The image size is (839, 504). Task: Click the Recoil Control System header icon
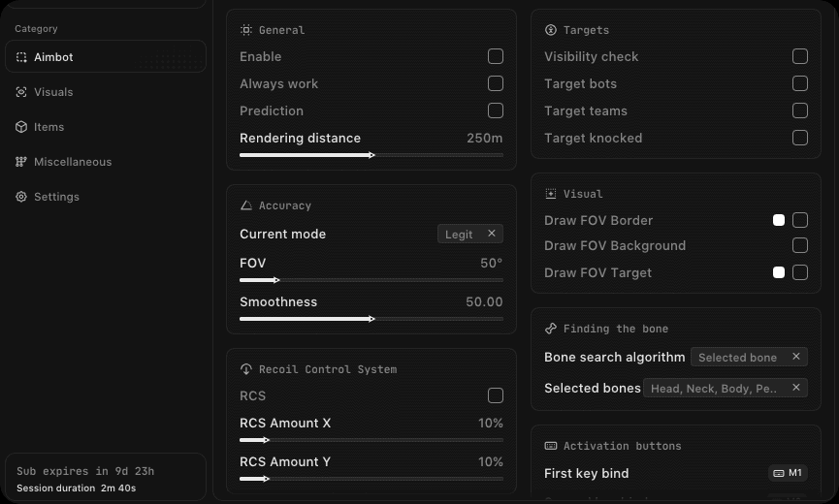[x=246, y=368]
